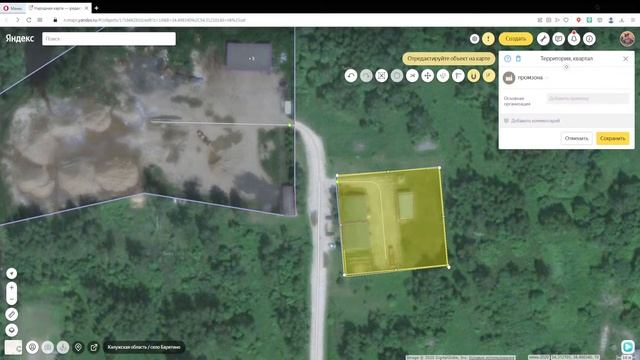Toggle the magnet snapping tool
640x360 pixels.
[473, 76]
